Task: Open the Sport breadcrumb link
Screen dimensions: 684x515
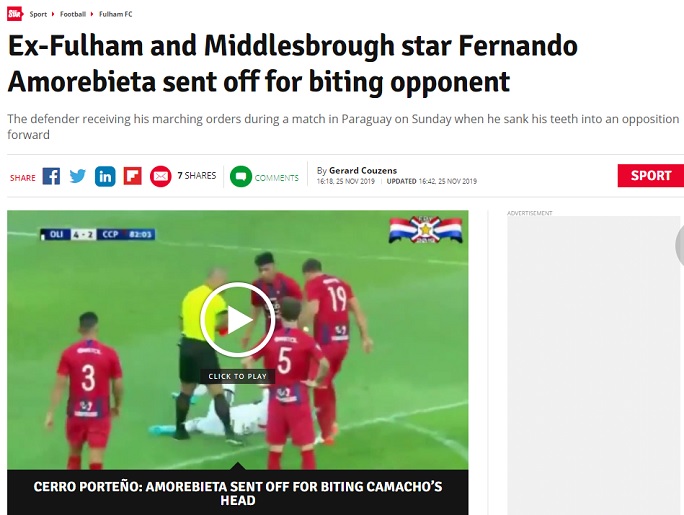Action: [x=38, y=14]
